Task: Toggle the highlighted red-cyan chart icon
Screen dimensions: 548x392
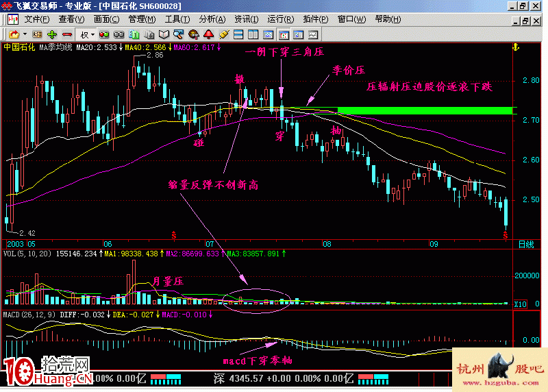Action: (x=284, y=35)
